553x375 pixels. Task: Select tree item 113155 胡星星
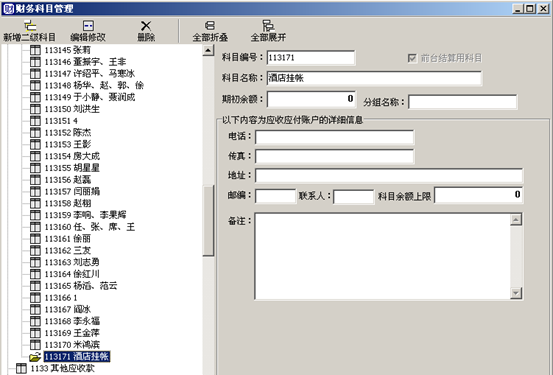pyautogui.click(x=72, y=168)
